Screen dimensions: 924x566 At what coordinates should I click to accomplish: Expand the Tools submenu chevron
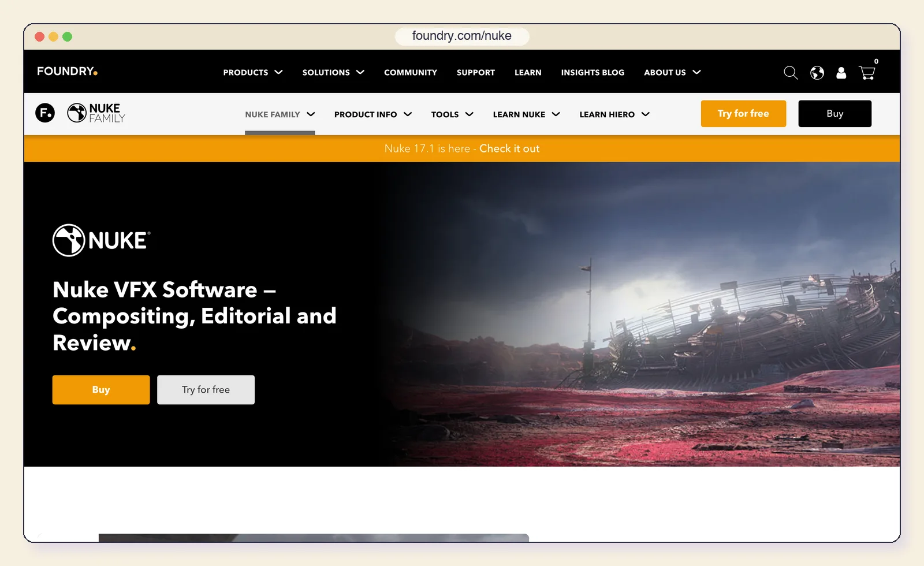470,114
